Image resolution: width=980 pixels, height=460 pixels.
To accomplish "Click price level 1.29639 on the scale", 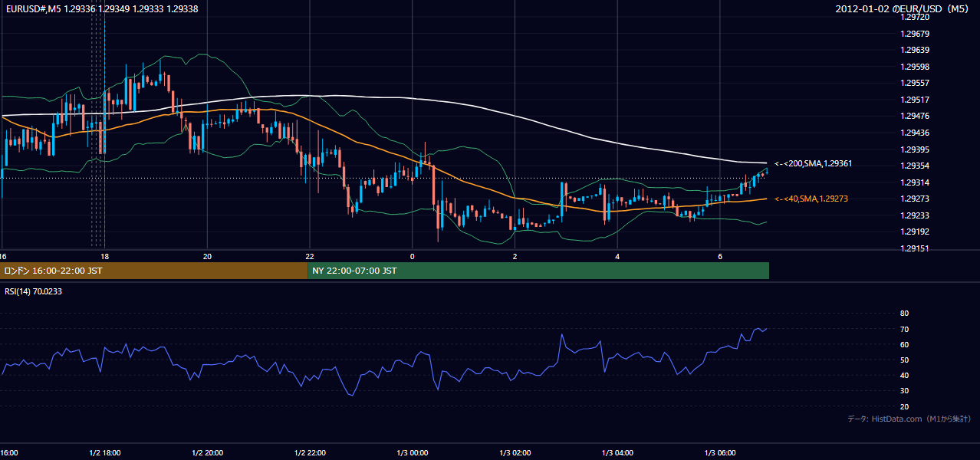I will [915, 50].
